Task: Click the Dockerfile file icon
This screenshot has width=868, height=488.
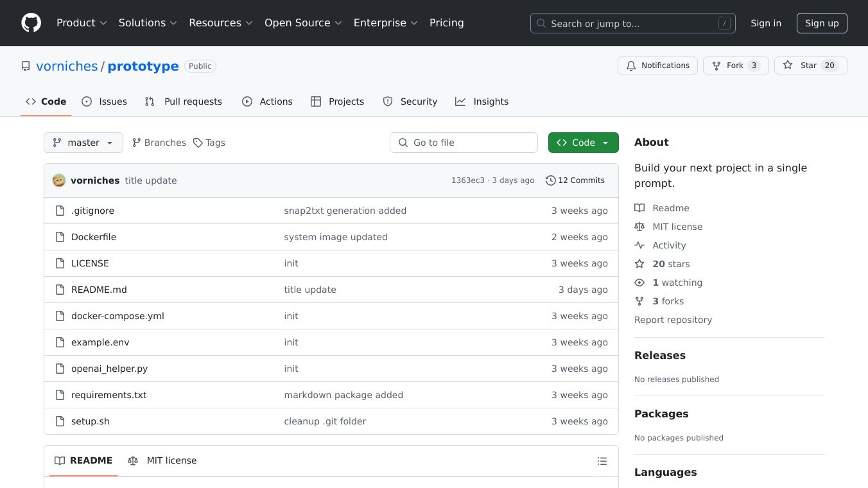Action: (x=60, y=237)
